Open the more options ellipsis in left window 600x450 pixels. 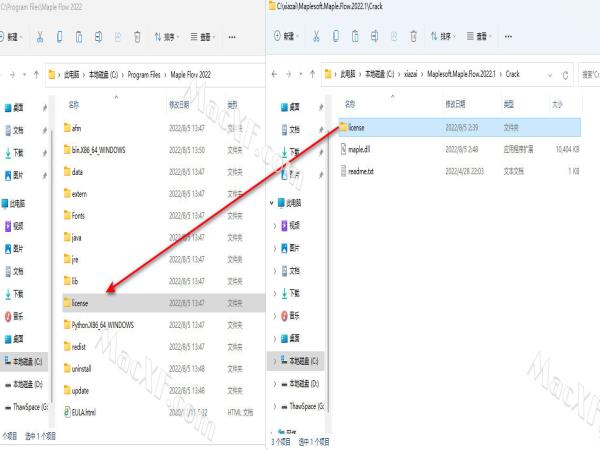pos(232,37)
